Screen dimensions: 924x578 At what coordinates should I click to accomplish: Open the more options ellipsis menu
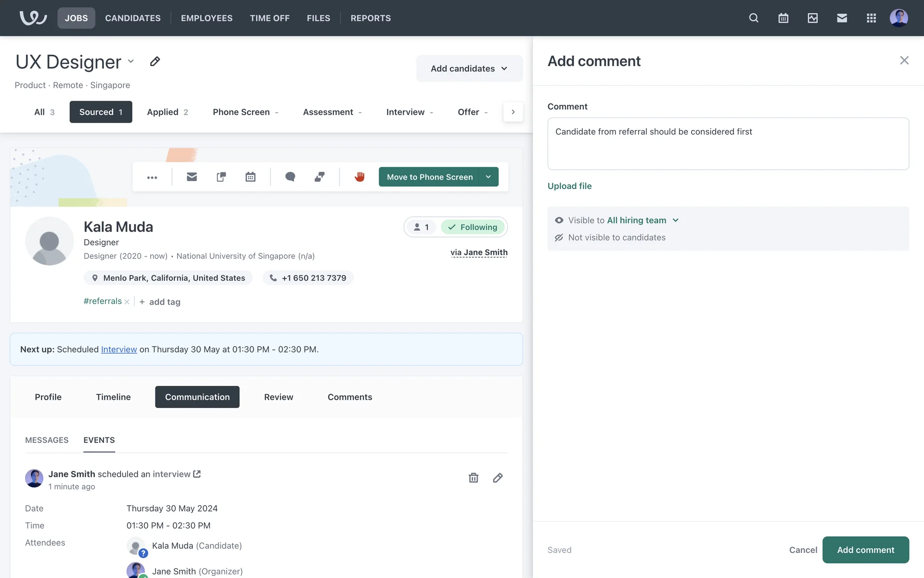pyautogui.click(x=152, y=177)
